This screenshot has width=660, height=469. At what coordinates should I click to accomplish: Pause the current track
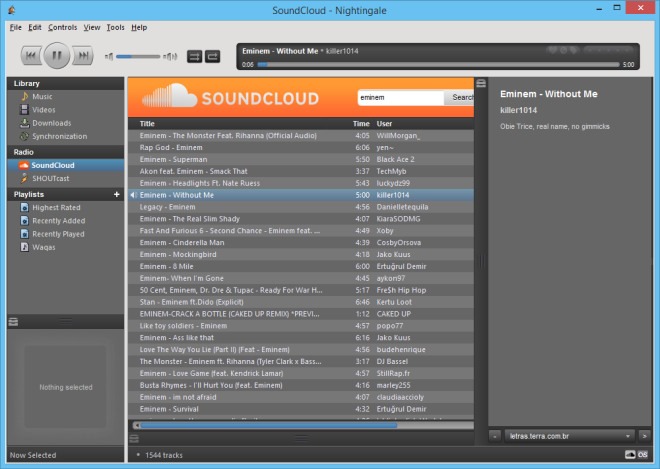57,56
